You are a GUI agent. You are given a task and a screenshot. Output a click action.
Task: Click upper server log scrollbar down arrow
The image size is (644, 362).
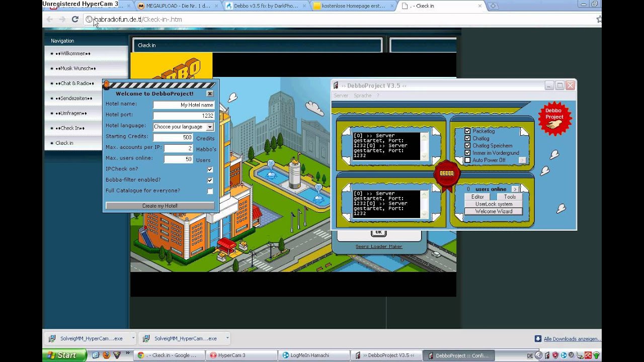click(424, 157)
